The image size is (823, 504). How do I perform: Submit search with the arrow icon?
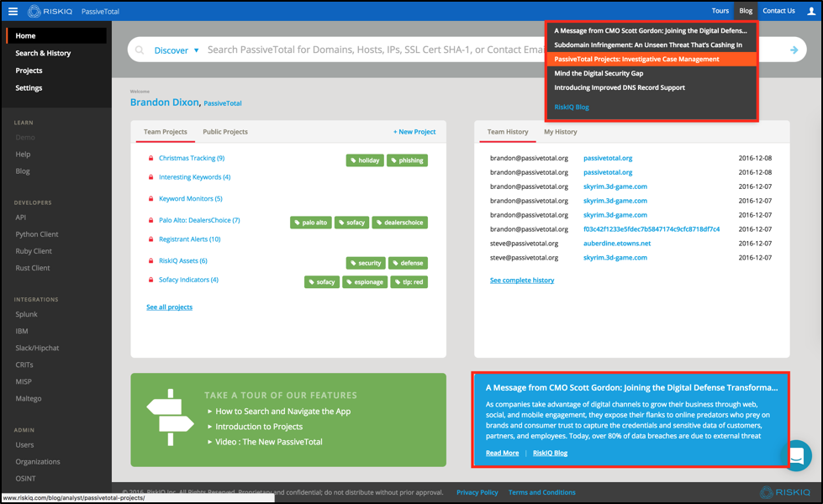[794, 50]
